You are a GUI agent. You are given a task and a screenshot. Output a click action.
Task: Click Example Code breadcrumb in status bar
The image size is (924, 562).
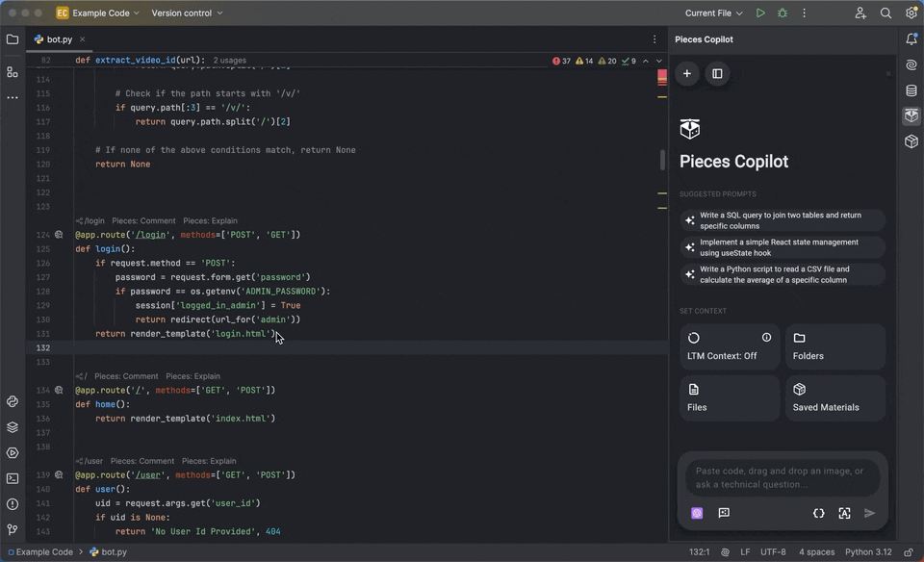click(x=40, y=552)
